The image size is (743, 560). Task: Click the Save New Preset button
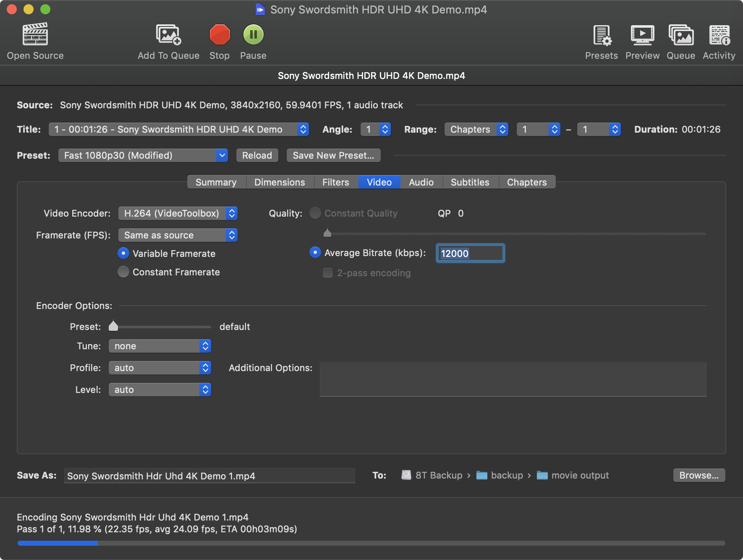click(x=333, y=155)
